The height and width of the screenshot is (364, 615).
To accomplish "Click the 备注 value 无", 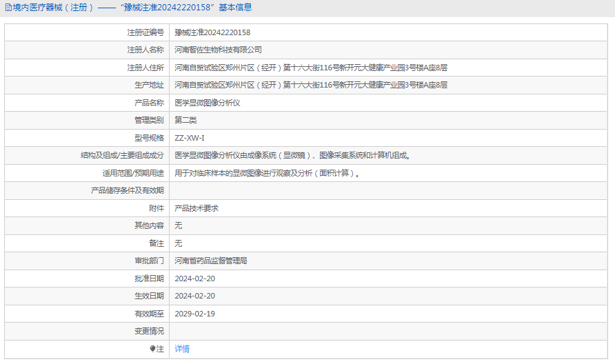I will 178,243.
